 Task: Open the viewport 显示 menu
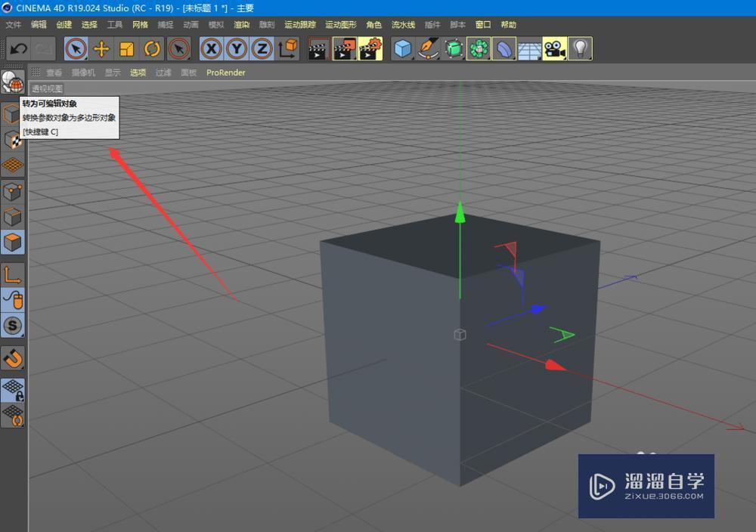(x=113, y=73)
